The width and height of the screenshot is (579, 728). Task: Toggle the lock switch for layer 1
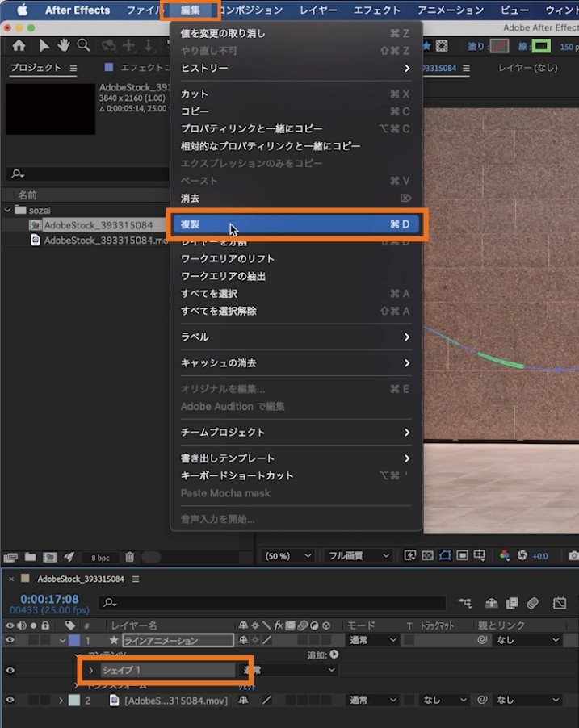pyautogui.click(x=45, y=640)
